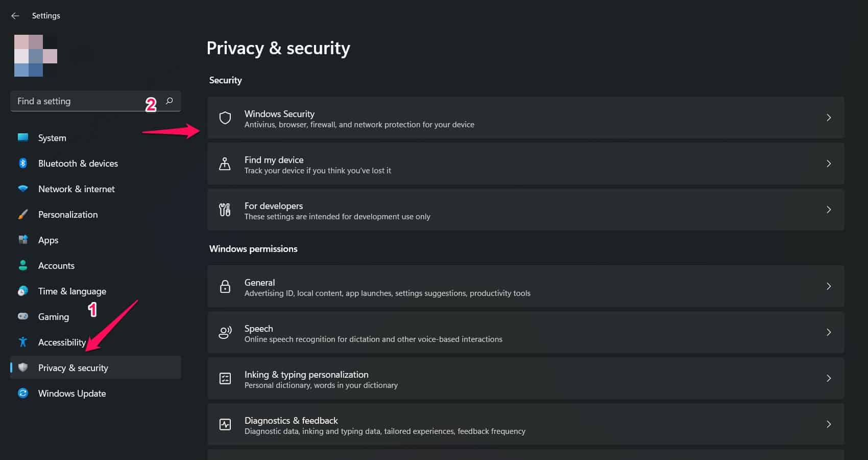Image resolution: width=868 pixels, height=460 pixels.
Task: Click the Find my device icon
Action: tap(225, 164)
